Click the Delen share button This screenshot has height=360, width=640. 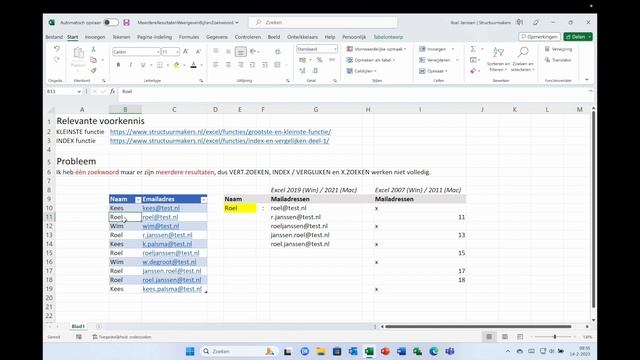click(578, 37)
